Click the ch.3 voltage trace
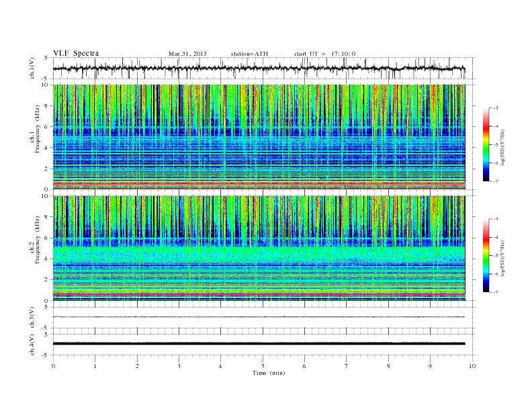This screenshot has height=411, width=532. [259, 317]
